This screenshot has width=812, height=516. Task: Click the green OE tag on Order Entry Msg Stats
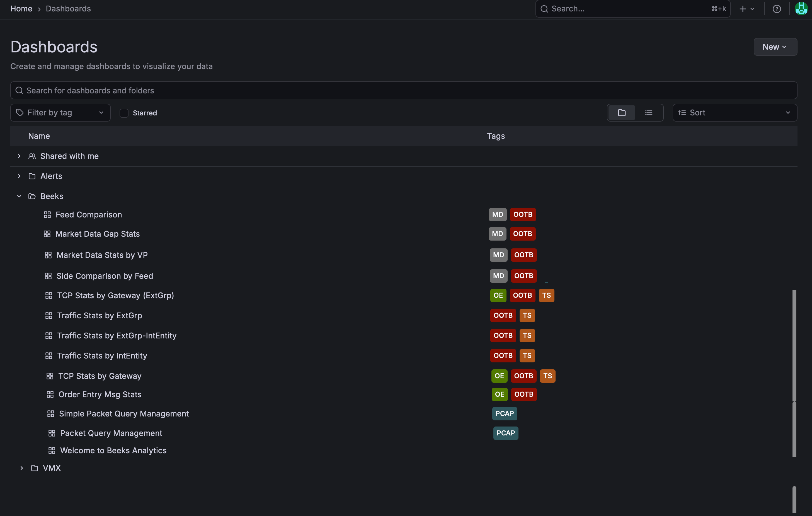pos(500,394)
